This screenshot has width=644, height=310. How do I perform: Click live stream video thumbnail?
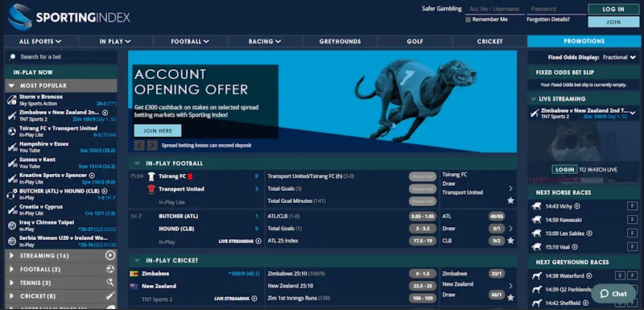tap(584, 152)
